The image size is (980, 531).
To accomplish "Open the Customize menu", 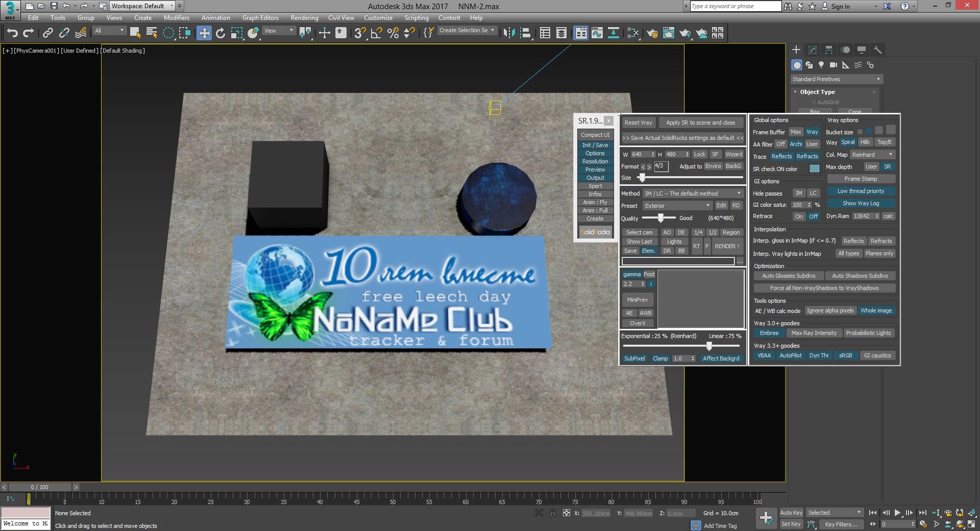I will click(378, 18).
